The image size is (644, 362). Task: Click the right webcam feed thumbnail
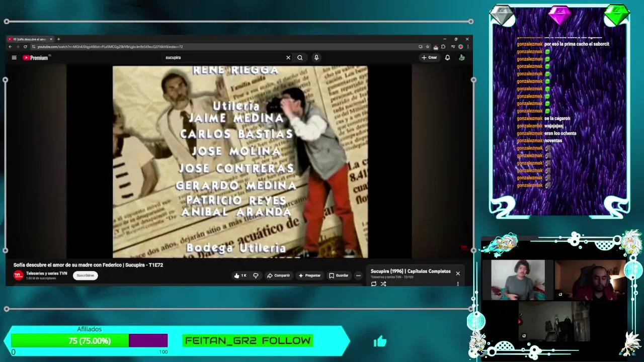click(x=590, y=280)
